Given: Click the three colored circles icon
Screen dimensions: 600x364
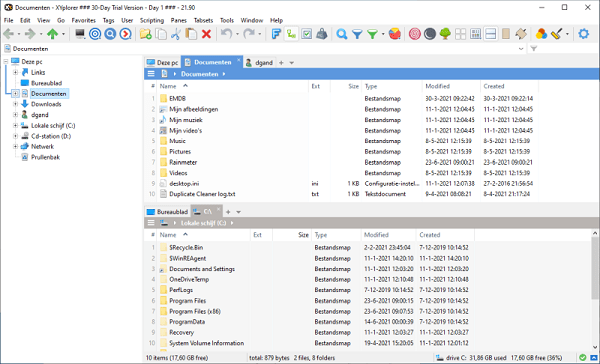Looking at the screenshot, I should click(x=541, y=34).
